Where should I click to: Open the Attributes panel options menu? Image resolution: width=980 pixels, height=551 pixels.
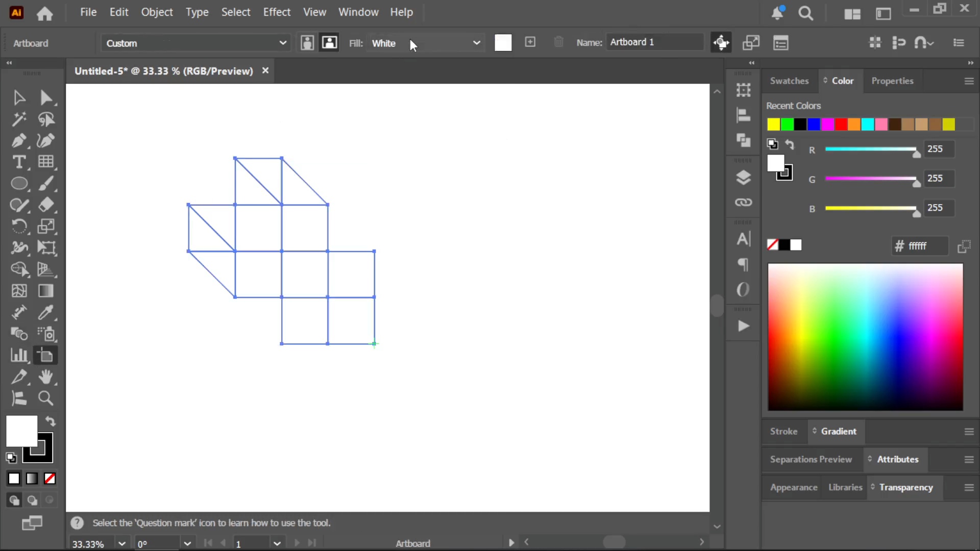click(x=969, y=460)
